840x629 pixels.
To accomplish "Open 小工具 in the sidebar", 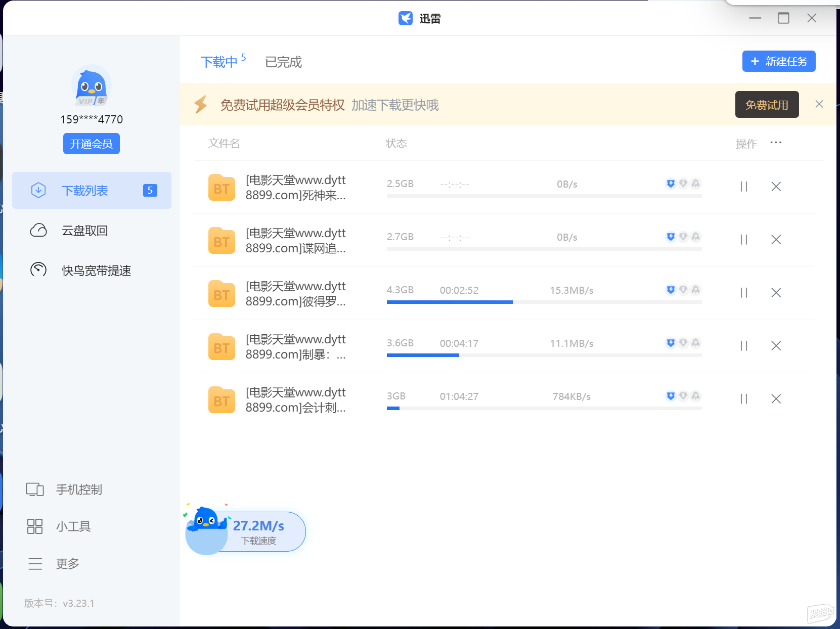I will point(59,526).
